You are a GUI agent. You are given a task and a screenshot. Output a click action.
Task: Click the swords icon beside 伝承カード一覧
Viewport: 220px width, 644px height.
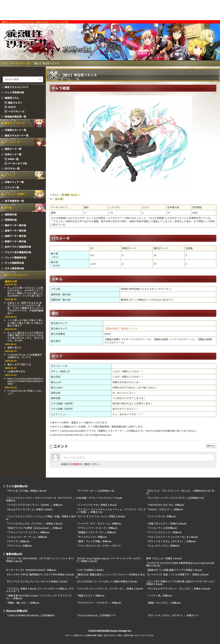point(2,154)
